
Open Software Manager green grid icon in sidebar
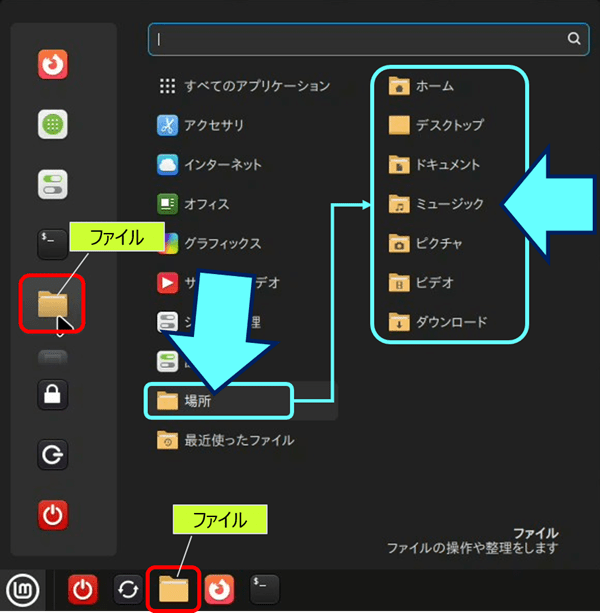pos(53,124)
